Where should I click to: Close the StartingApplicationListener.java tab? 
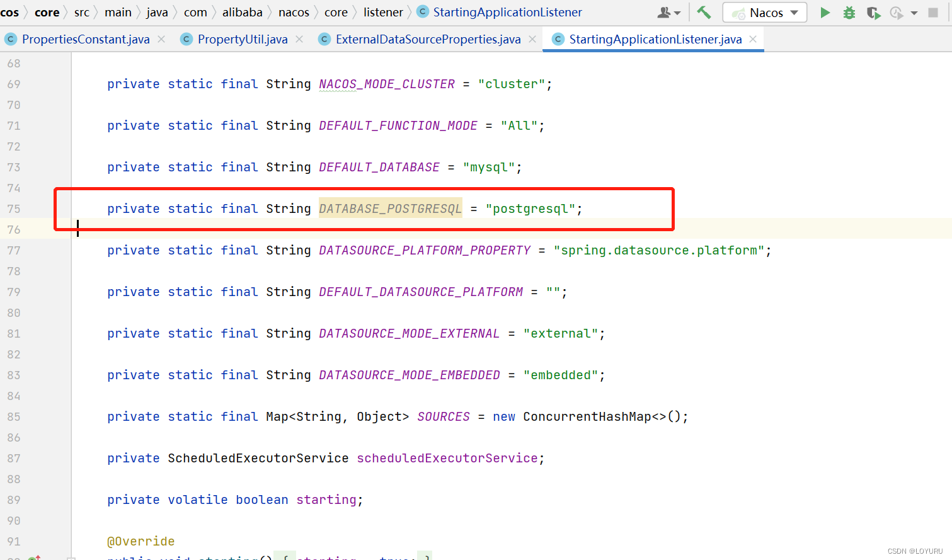pos(753,39)
